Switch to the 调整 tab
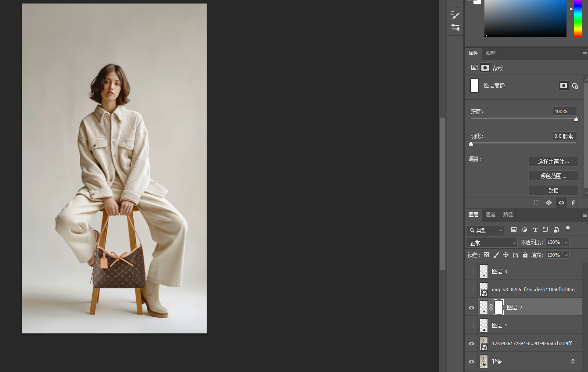This screenshot has height=372, width=588. coord(491,54)
